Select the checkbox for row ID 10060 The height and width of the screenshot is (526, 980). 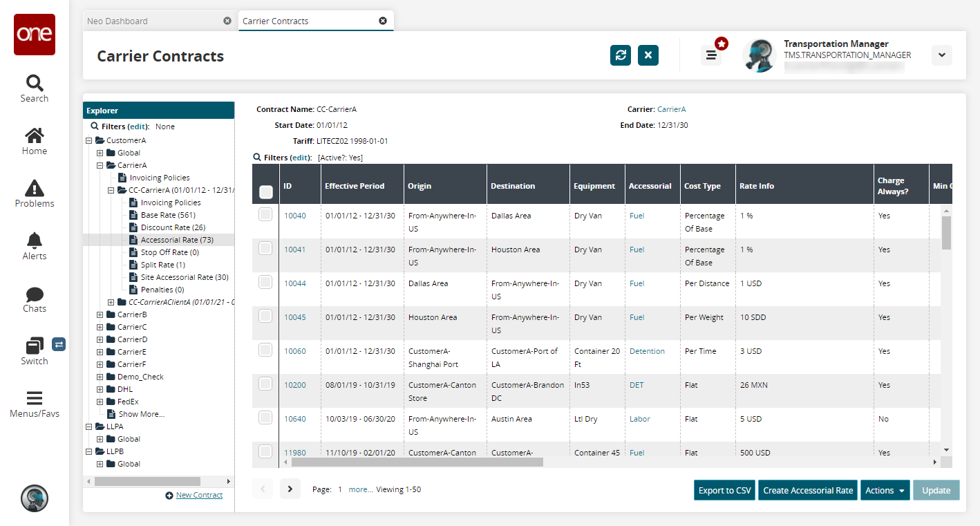tap(265, 350)
